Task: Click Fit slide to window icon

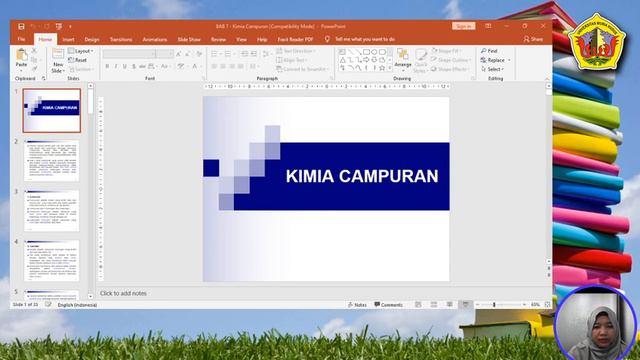Action: [x=548, y=305]
